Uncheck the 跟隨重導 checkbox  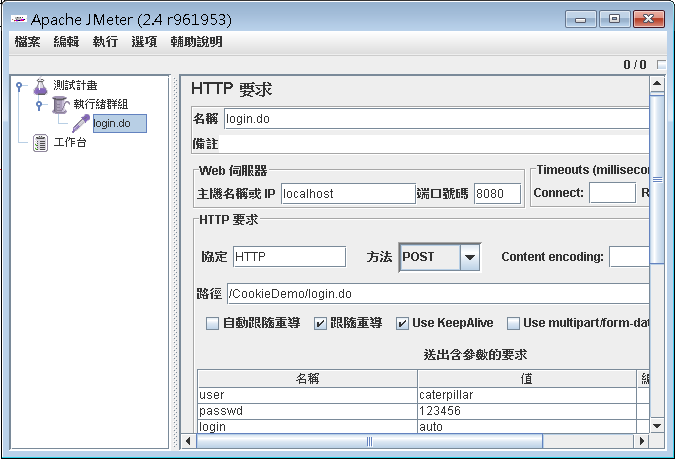[x=320, y=323]
